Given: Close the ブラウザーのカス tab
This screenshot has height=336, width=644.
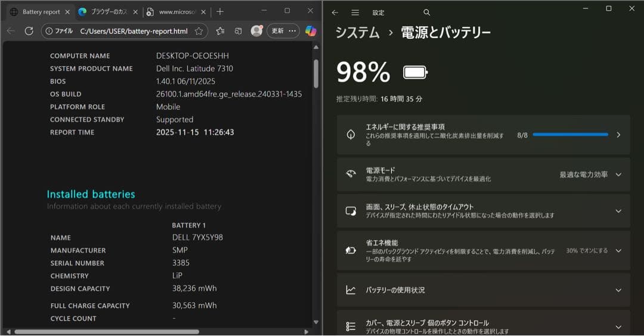Looking at the screenshot, I should click(x=135, y=12).
